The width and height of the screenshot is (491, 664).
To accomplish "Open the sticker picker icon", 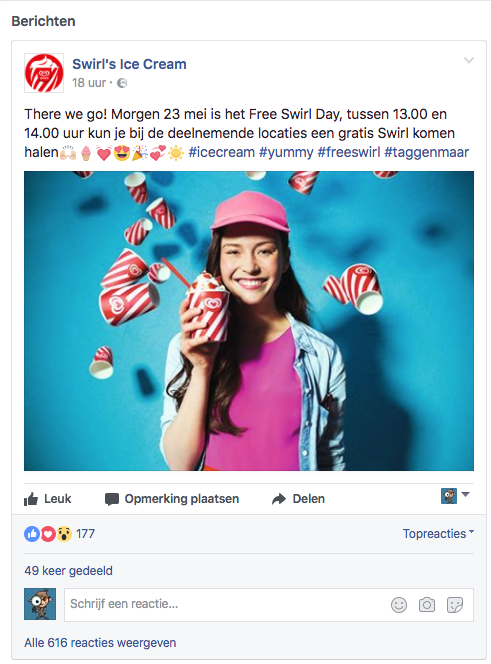I will (x=455, y=605).
